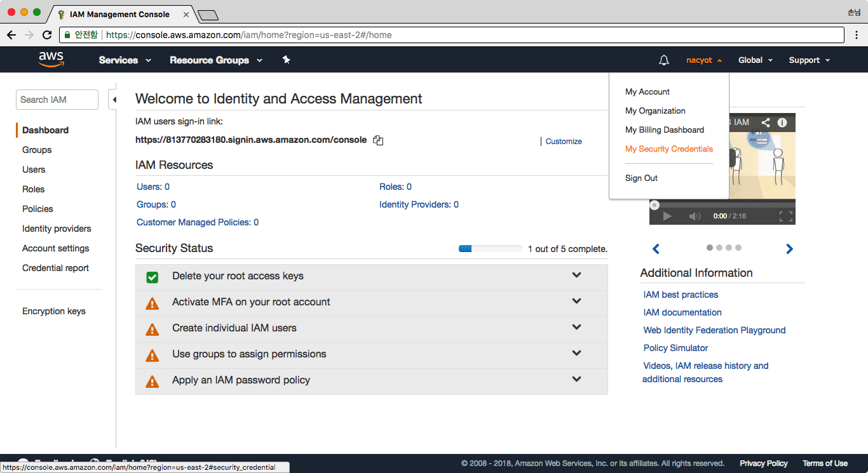Expand Activate MFA on your root account
The height and width of the screenshot is (473, 868).
point(371,302)
